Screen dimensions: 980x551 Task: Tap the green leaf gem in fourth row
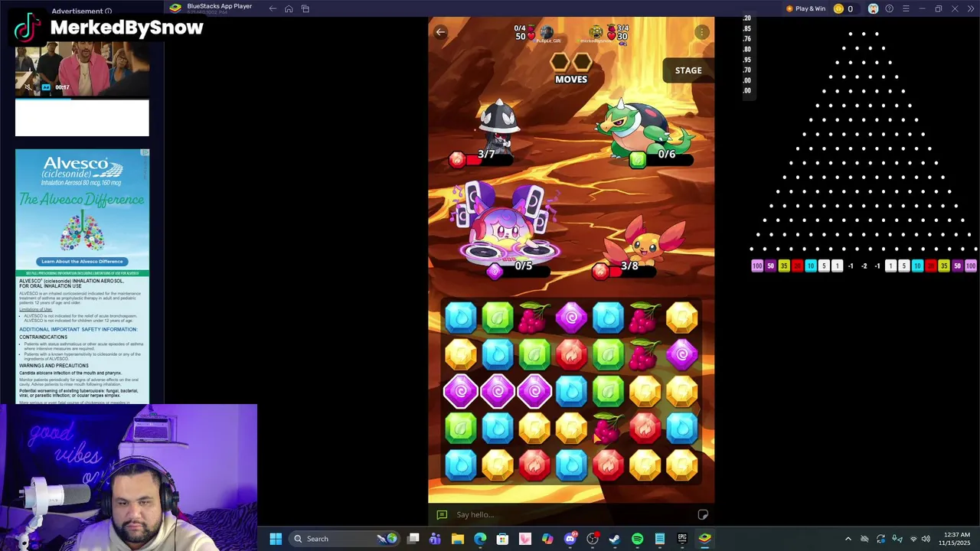[x=461, y=428]
